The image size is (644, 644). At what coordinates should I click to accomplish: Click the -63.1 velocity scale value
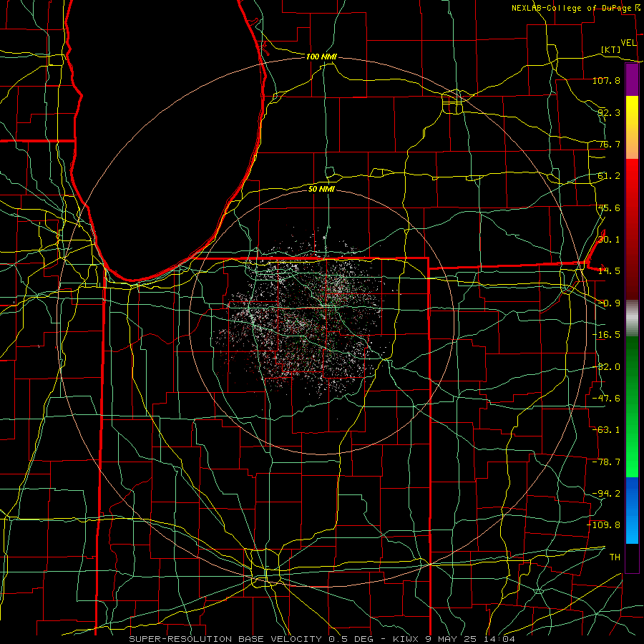606,430
